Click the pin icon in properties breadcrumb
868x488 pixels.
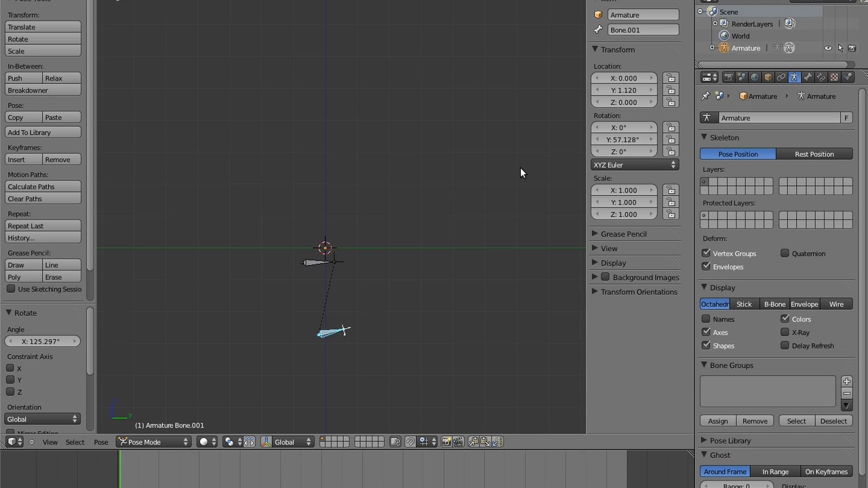pyautogui.click(x=705, y=96)
